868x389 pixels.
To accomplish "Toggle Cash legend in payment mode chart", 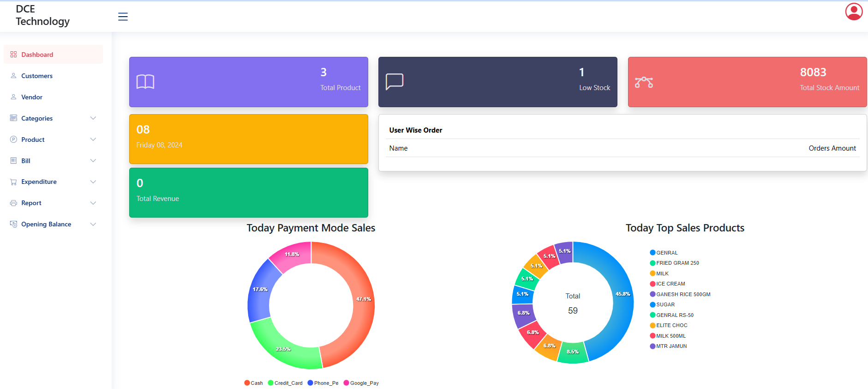I will 253,383.
